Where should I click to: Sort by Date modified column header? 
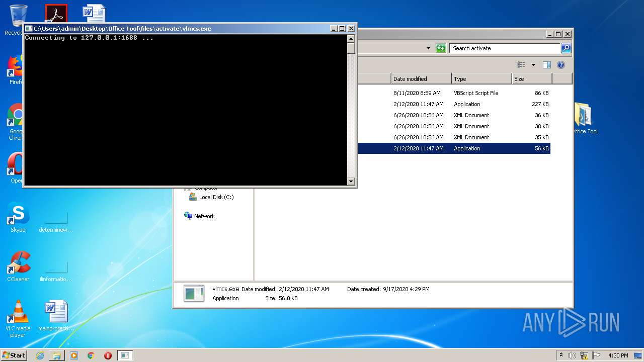pos(421,79)
